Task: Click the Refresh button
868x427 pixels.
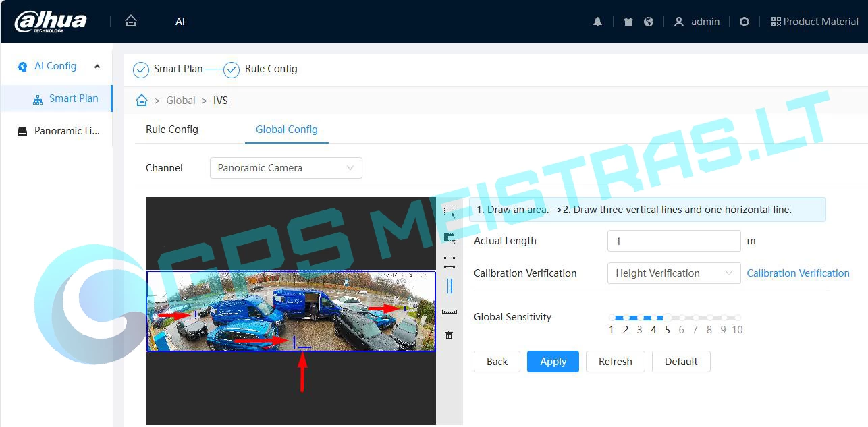Action: click(x=616, y=362)
